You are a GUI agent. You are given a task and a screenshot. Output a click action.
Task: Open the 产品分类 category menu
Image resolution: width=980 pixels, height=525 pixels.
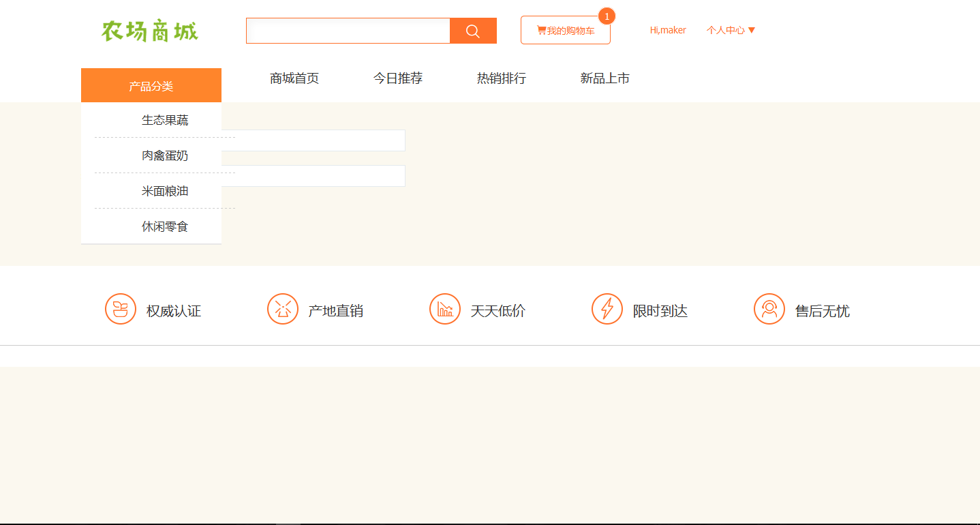pyautogui.click(x=151, y=85)
